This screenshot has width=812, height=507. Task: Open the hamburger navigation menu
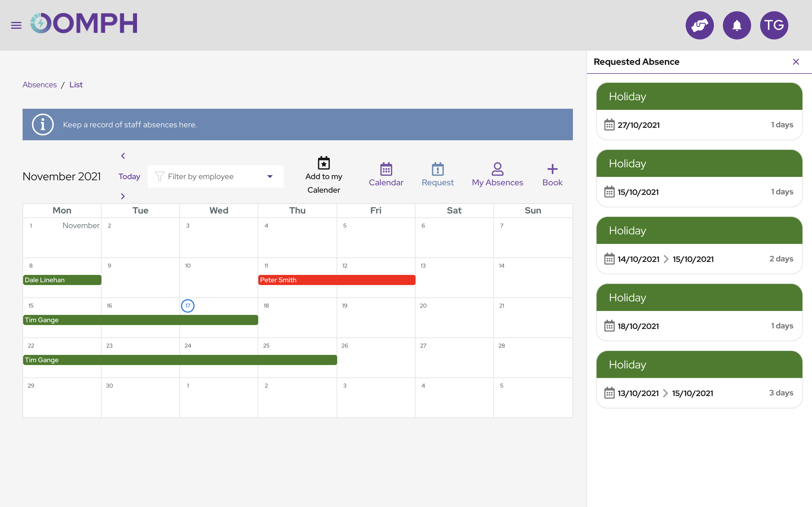16,25
